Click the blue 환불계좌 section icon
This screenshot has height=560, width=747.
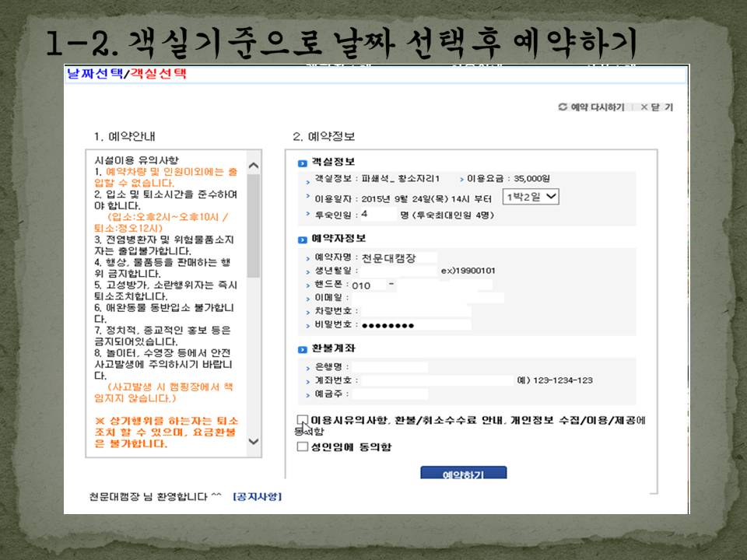(x=302, y=348)
